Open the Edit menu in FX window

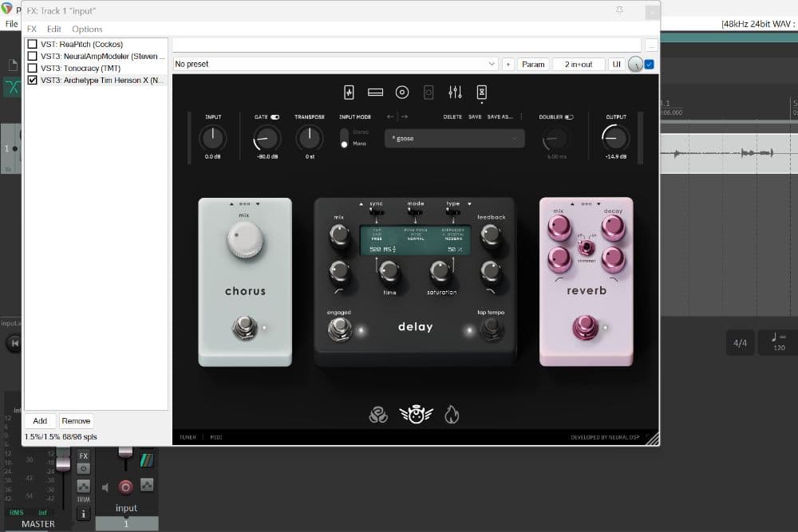coord(53,29)
